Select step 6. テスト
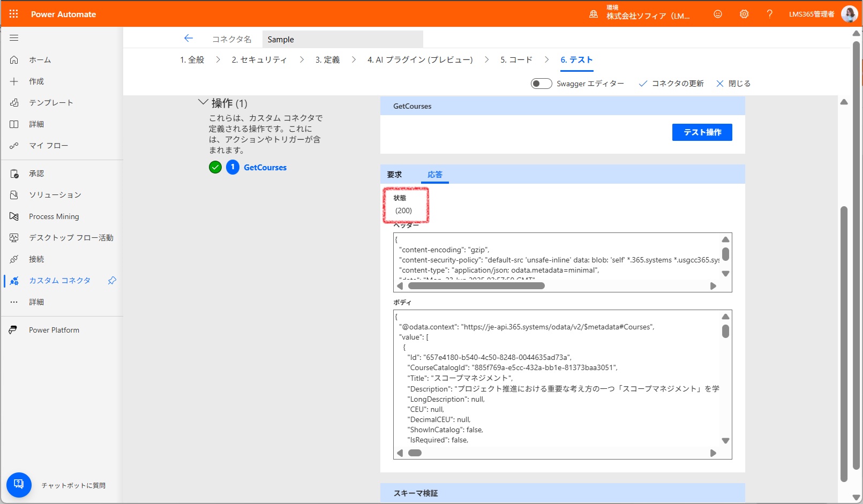 576,60
